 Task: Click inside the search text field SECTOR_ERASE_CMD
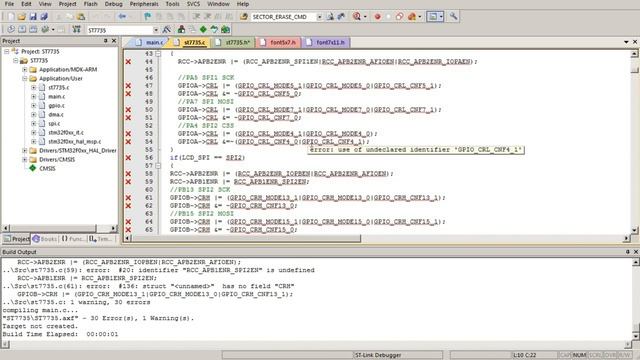tap(283, 17)
